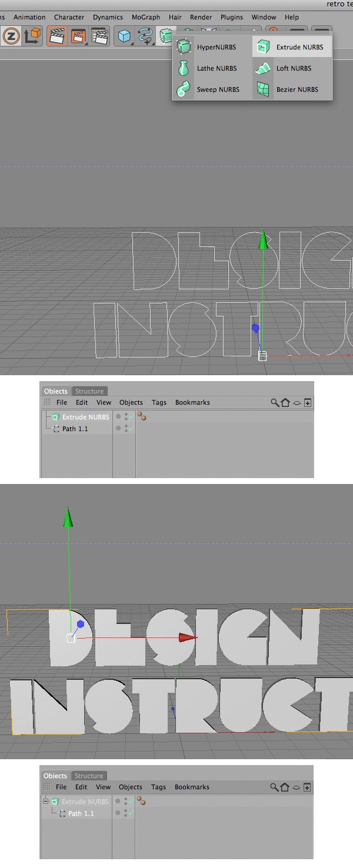The image size is (353, 868).
Task: Toggle green checkmark of nested Path 1.1
Action: [131, 813]
